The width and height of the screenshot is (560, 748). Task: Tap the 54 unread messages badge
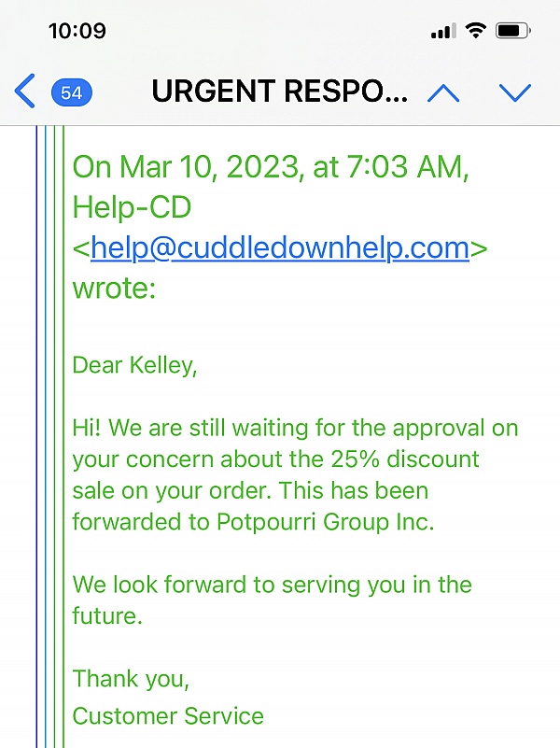point(72,92)
